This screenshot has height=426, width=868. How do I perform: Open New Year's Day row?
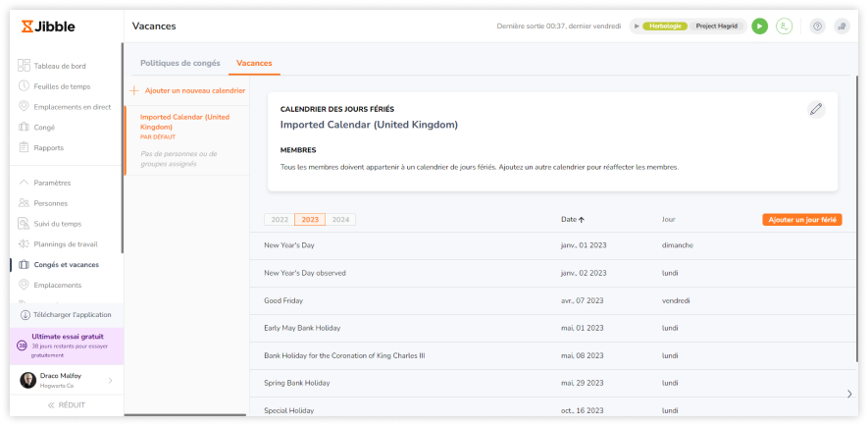552,245
